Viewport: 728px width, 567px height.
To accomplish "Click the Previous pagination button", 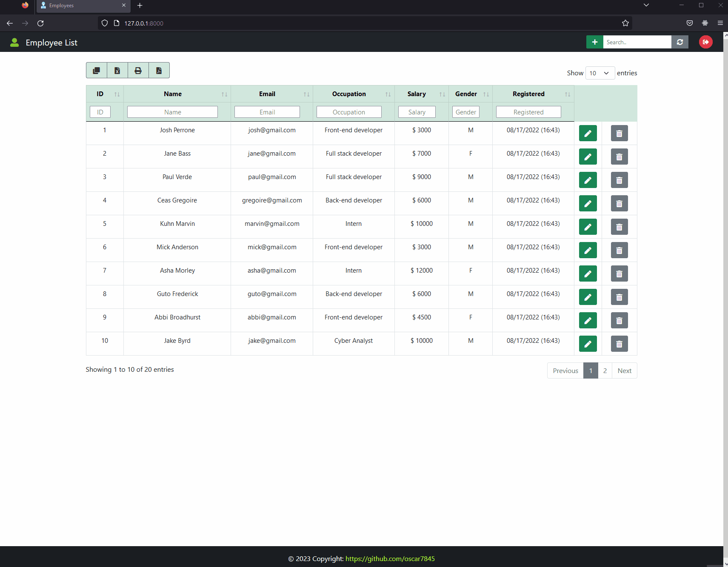I will click(x=565, y=371).
